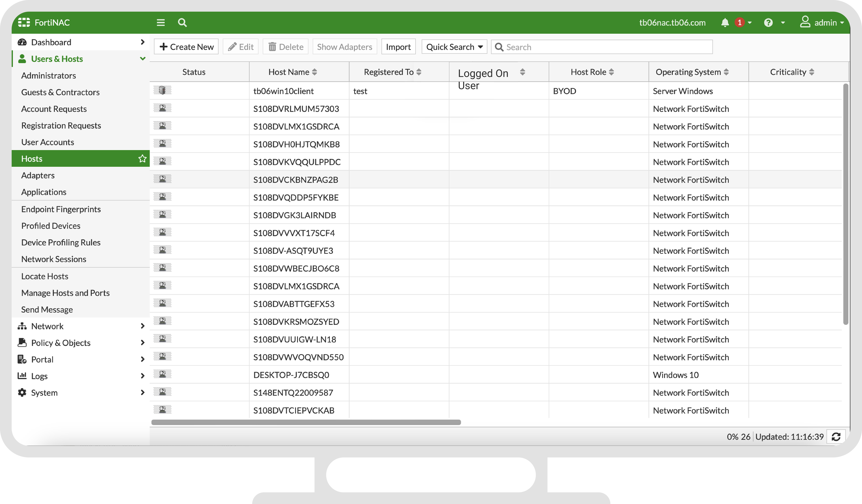Viewport: 862px width, 504px height.
Task: Click the Dashboard gauge icon
Action: point(22,42)
